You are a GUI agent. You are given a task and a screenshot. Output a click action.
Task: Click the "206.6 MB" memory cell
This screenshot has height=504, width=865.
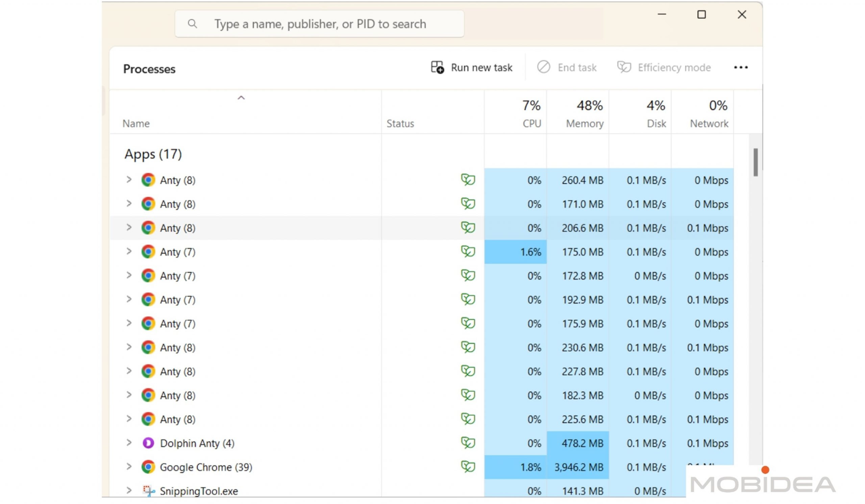[578, 228]
